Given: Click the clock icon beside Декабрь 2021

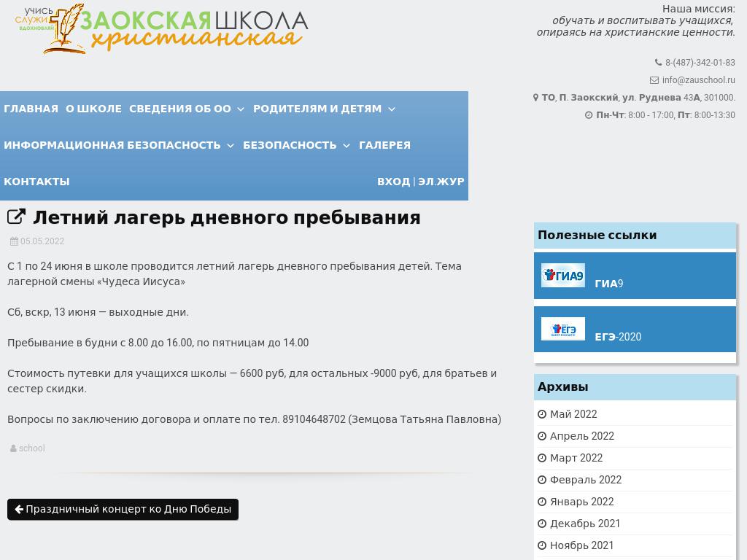Looking at the screenshot, I should click(542, 524).
